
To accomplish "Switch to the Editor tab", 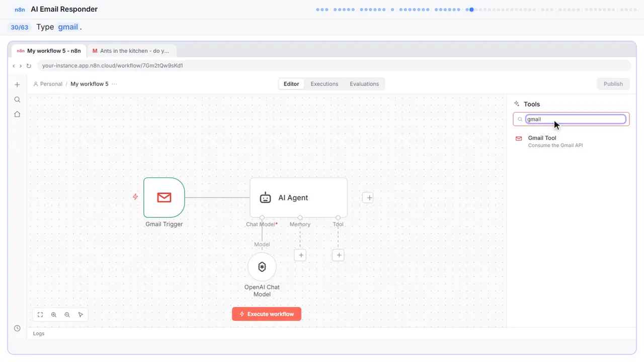I will click(291, 84).
